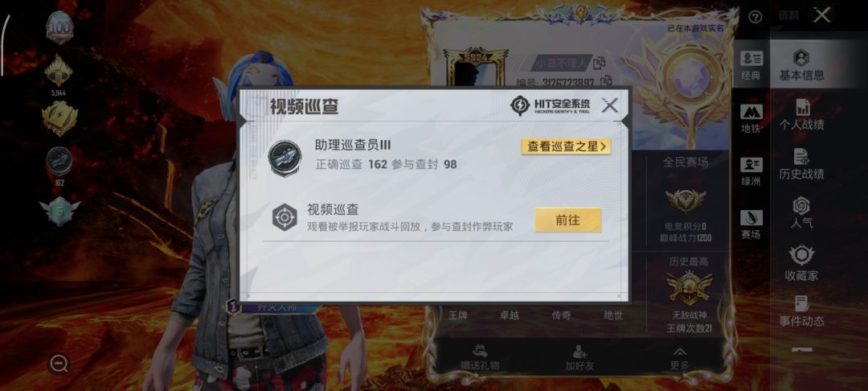This screenshot has width=868, height=391.
Task: Expand the 更多 more options
Action: click(x=679, y=358)
